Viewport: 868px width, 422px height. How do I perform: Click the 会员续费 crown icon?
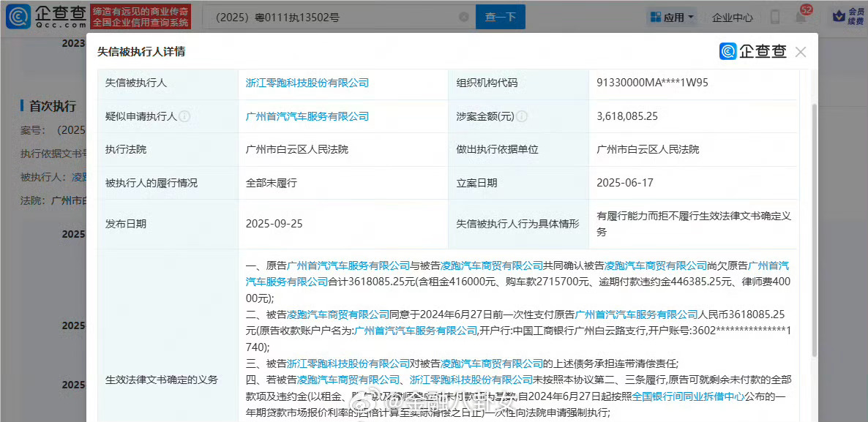848,17
